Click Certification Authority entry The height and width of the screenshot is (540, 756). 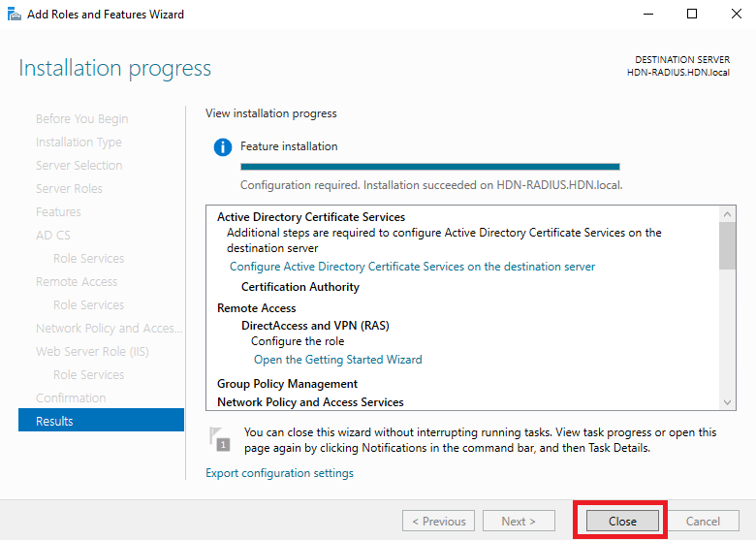point(300,287)
